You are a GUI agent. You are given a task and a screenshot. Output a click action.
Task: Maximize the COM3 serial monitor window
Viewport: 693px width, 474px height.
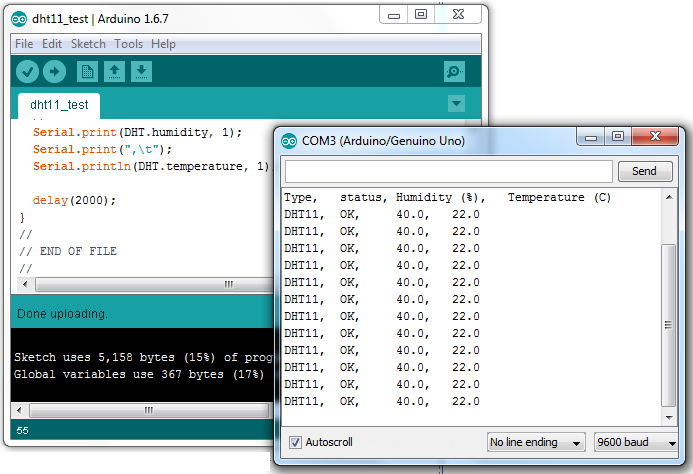pos(618,137)
